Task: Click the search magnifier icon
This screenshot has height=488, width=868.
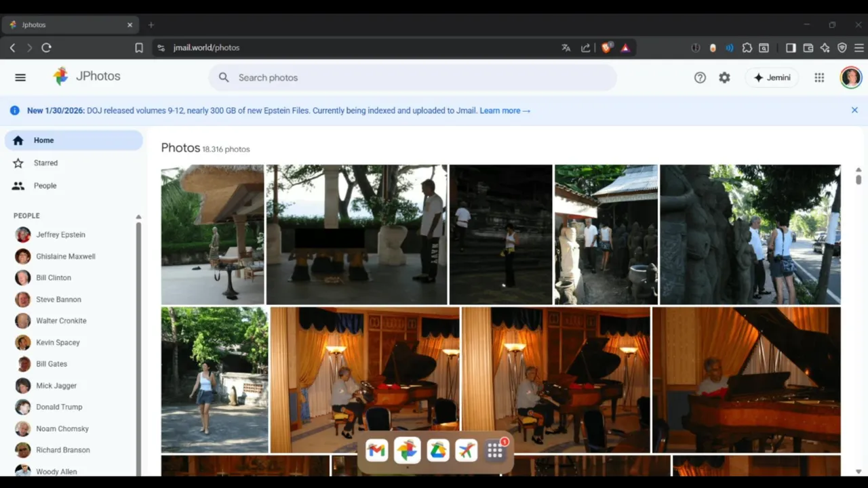Action: point(224,77)
